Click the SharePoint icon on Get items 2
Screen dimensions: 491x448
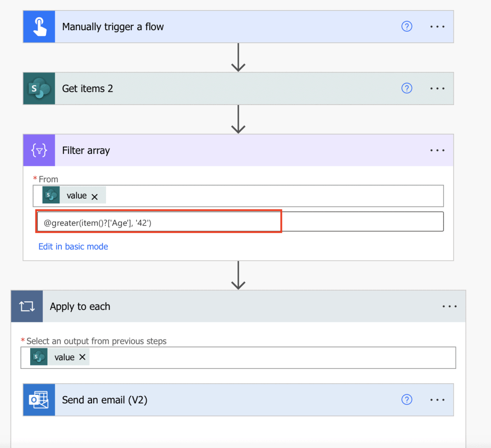[x=39, y=89]
